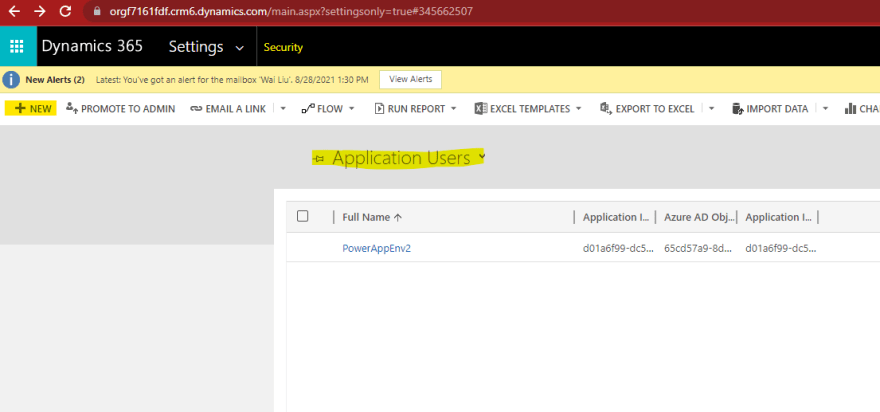This screenshot has height=412, width=880.
Task: Click the first d01a6f99-dc5... Application ID cell
Action: click(618, 248)
